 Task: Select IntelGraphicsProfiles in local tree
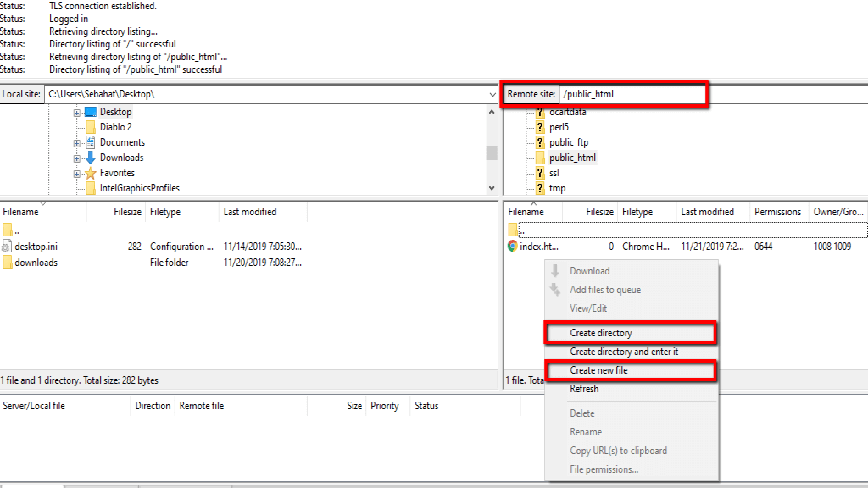(x=140, y=188)
